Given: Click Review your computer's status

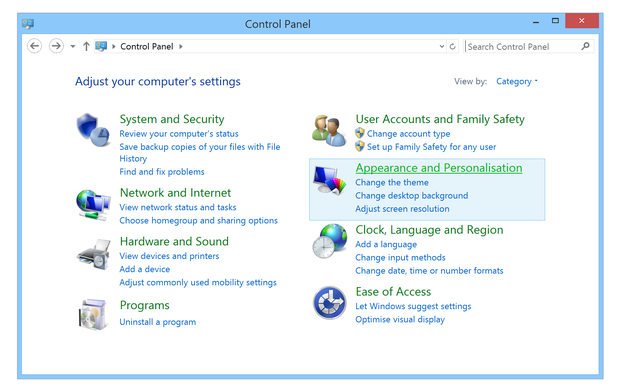Looking at the screenshot, I should click(179, 134).
